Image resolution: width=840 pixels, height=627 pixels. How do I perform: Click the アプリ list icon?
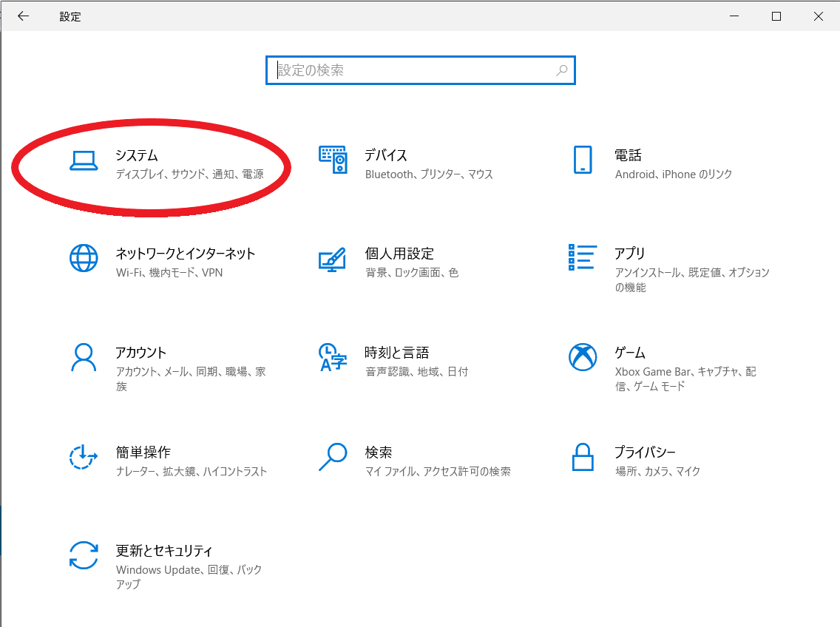[583, 257]
